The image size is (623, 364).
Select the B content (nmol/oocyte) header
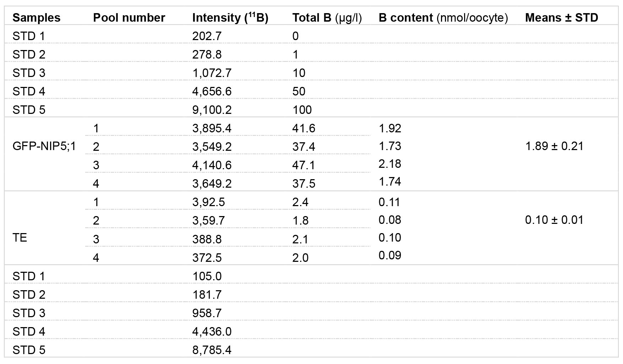click(443, 18)
